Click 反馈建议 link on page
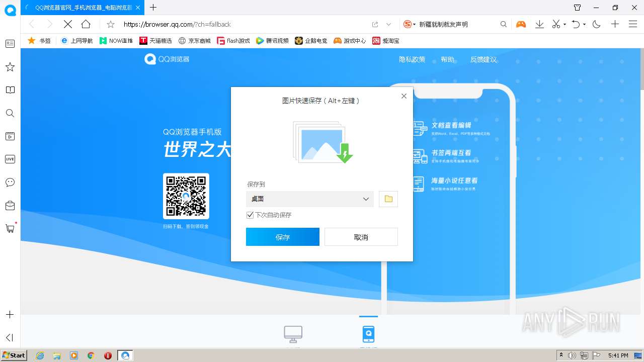Viewport: 644px width, 362px height. point(484,59)
